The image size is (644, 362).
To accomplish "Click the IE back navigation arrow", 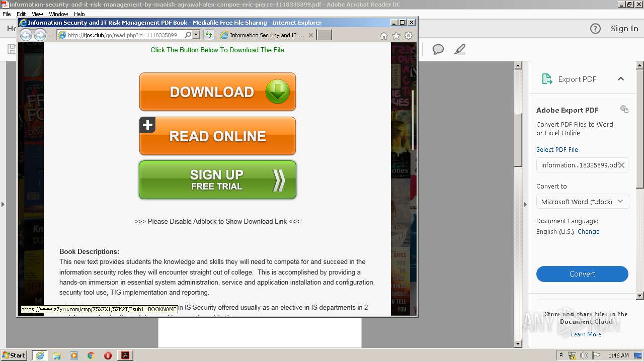I will (26, 35).
